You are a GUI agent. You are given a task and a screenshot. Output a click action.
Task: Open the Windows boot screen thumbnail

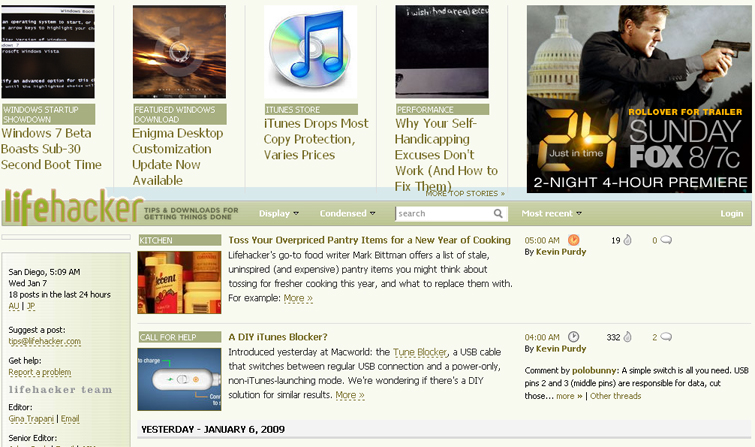tap(48, 52)
